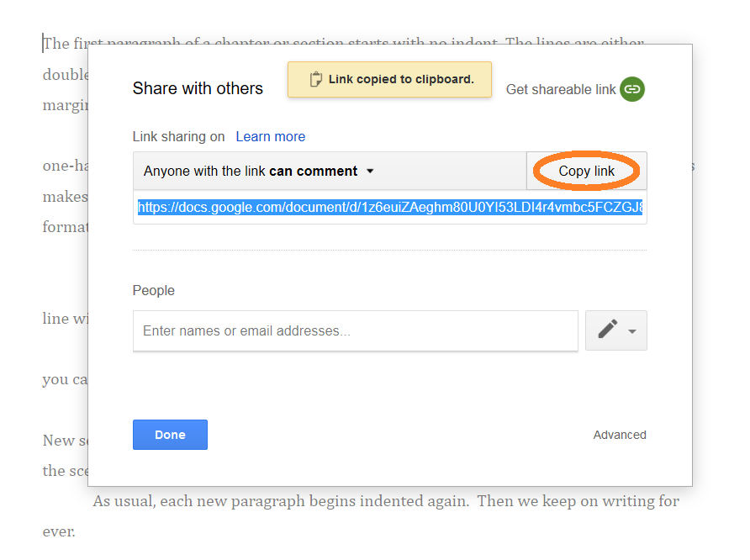Click the 'Share with others' dialog title
The width and height of the screenshot is (750, 560).
pos(198,88)
